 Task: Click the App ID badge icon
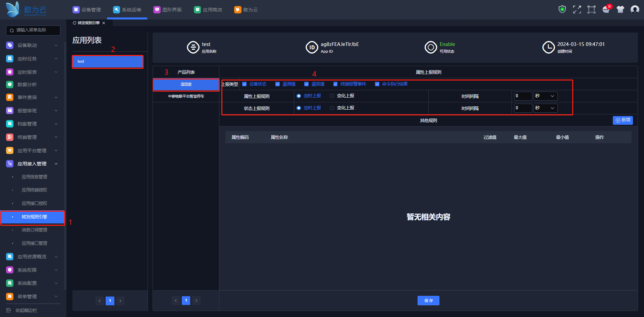point(312,47)
